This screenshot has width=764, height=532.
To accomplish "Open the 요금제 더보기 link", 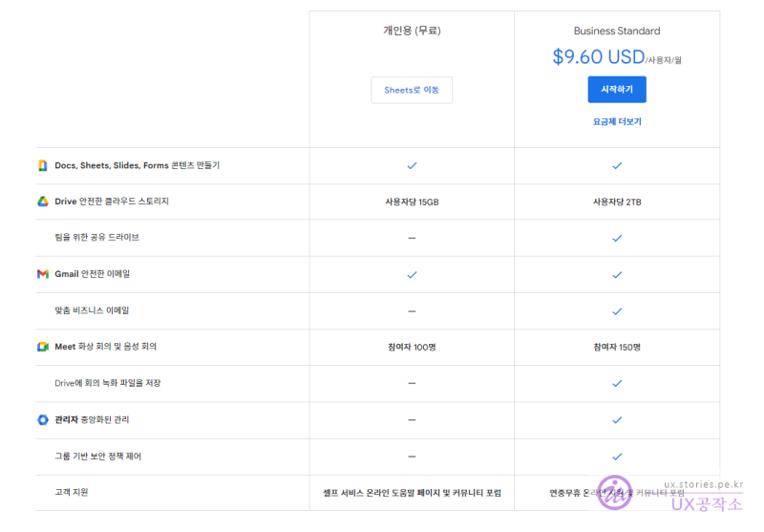I will pos(617,122).
